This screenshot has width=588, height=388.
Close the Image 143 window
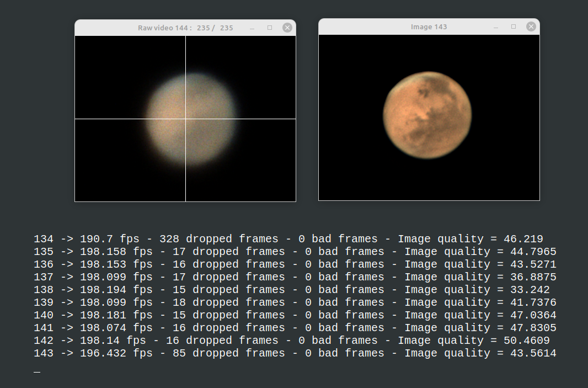[531, 26]
